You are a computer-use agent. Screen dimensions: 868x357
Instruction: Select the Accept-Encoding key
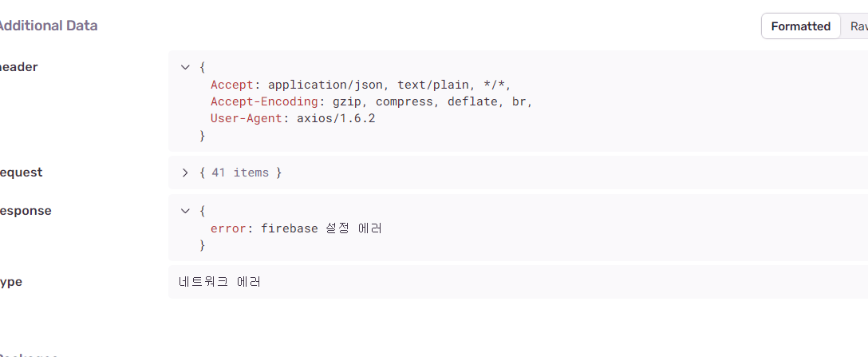pyautogui.click(x=264, y=101)
